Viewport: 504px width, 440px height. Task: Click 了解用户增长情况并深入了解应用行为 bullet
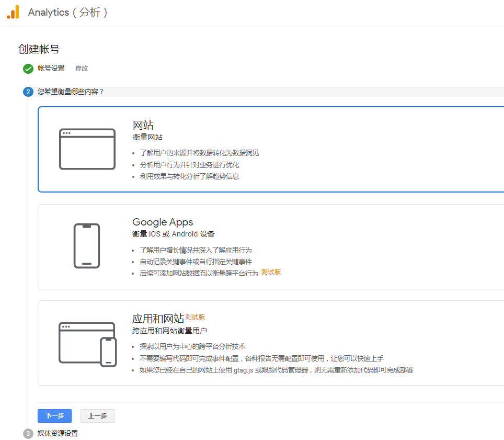pyautogui.click(x=196, y=250)
